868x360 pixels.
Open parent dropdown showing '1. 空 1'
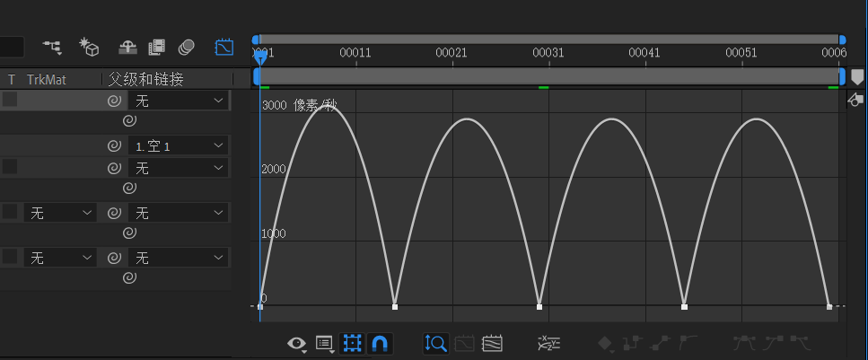(x=179, y=145)
